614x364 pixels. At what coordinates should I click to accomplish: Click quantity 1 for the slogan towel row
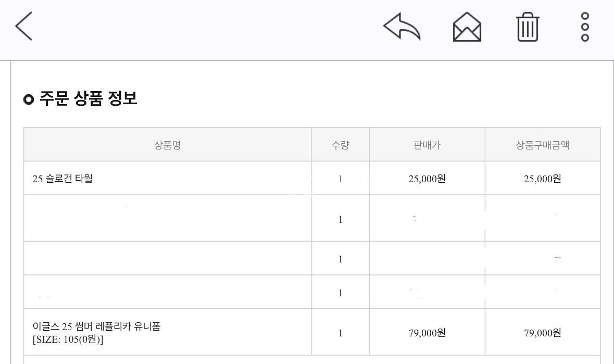coord(340,178)
